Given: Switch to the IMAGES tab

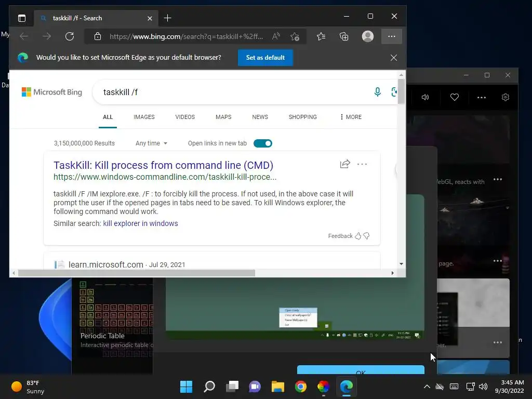Looking at the screenshot, I should click(144, 117).
